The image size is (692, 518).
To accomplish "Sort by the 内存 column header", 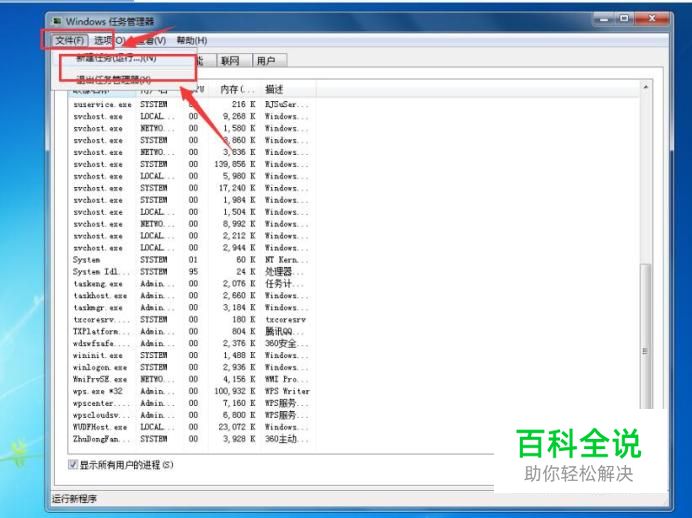I will point(235,90).
